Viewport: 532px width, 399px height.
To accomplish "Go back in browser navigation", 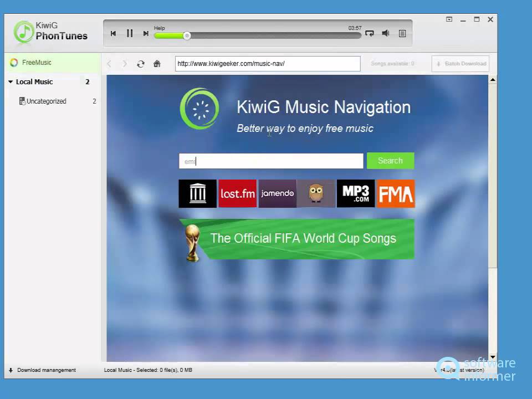I will 109,63.
